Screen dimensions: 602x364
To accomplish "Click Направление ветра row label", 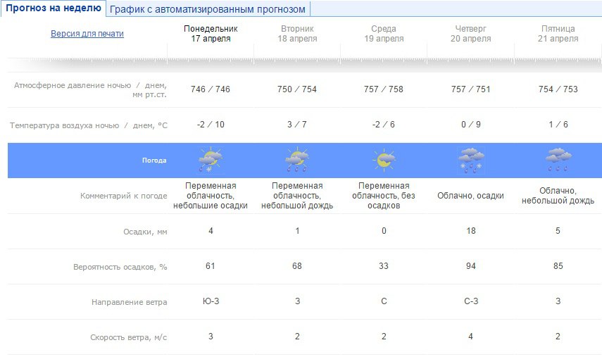I will point(130,302).
